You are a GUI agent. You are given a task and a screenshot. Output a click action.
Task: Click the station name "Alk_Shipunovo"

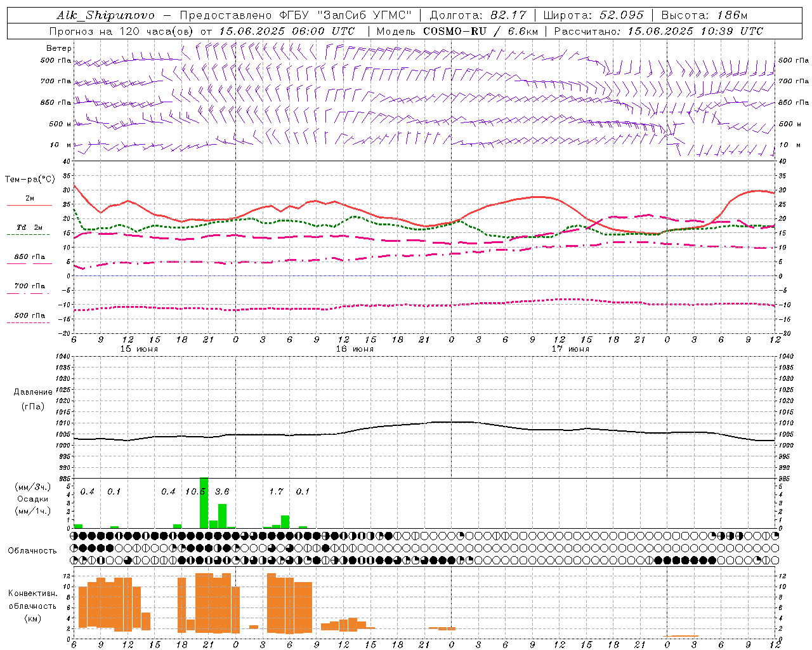coord(105,15)
